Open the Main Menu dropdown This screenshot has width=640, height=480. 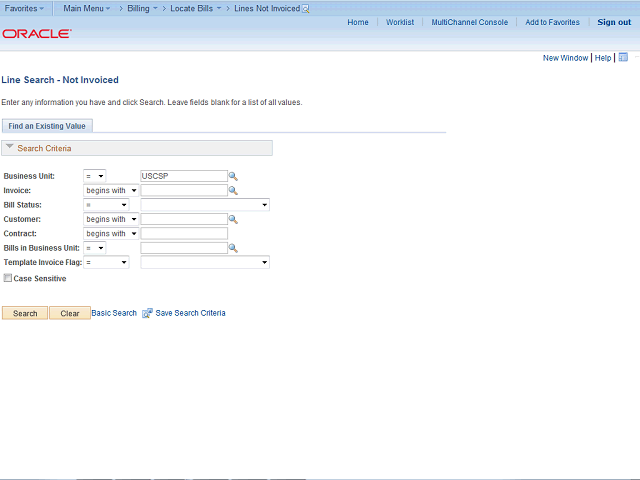click(87, 8)
